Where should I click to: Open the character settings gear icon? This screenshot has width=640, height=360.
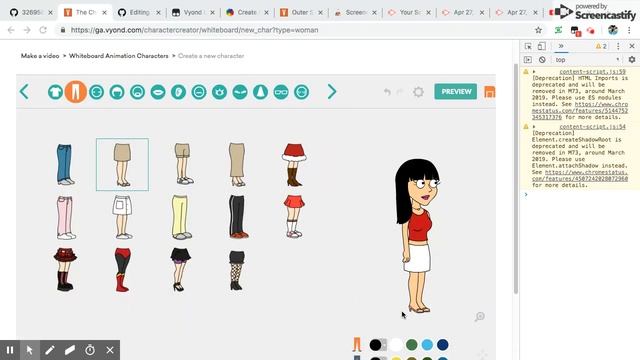click(x=418, y=92)
